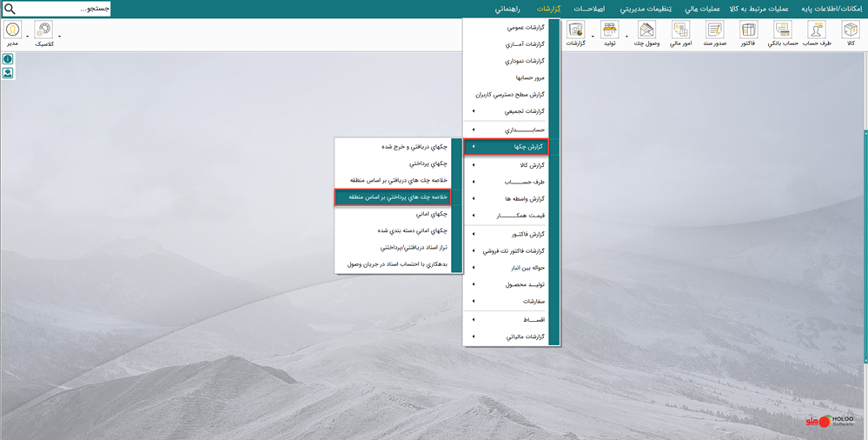Click highlighted گزارش چکها menu entry
This screenshot has height=440, width=868.
(x=506, y=147)
